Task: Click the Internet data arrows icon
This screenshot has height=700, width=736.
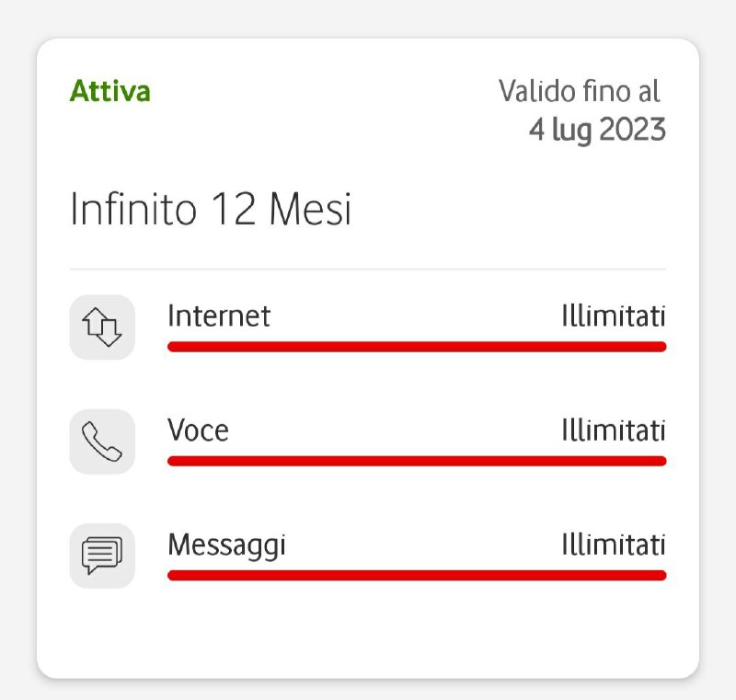Action: 102,327
